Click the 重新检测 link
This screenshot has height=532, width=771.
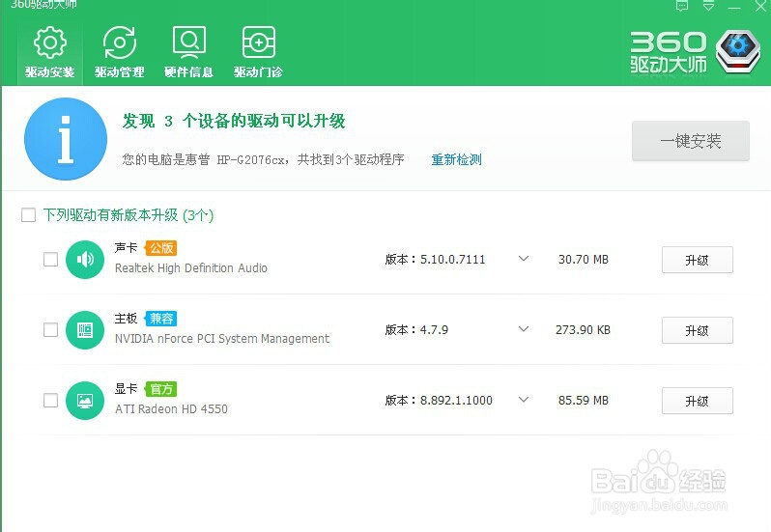(456, 159)
